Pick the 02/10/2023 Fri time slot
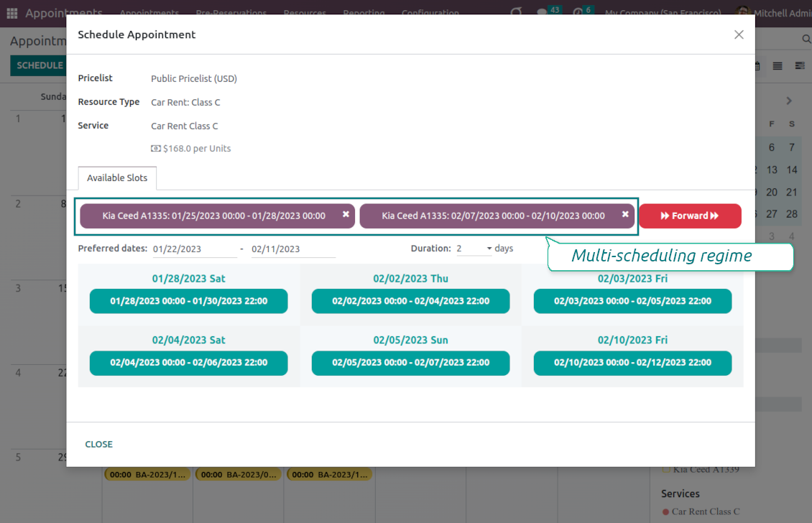Screen dimensions: 812x523 [x=632, y=363]
